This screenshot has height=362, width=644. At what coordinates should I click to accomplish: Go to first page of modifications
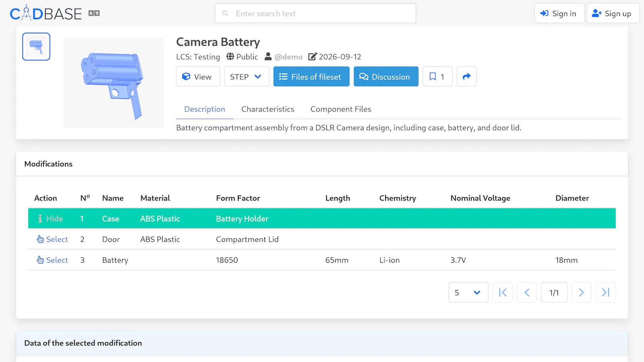coord(503,292)
